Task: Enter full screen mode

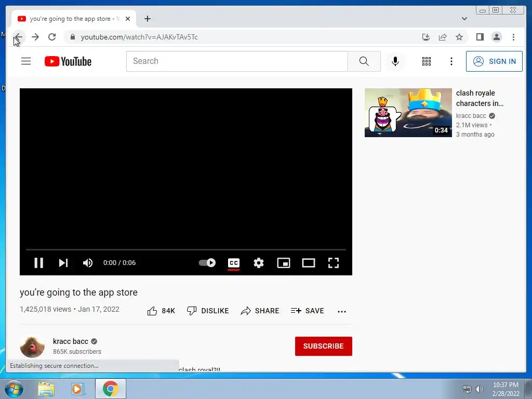Action: [x=334, y=263]
